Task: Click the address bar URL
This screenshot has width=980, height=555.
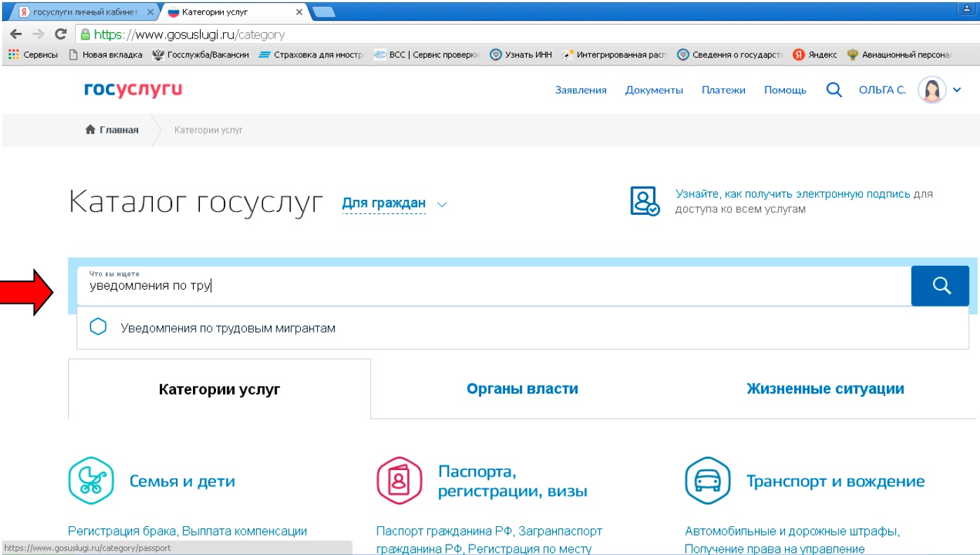Action: (x=189, y=34)
